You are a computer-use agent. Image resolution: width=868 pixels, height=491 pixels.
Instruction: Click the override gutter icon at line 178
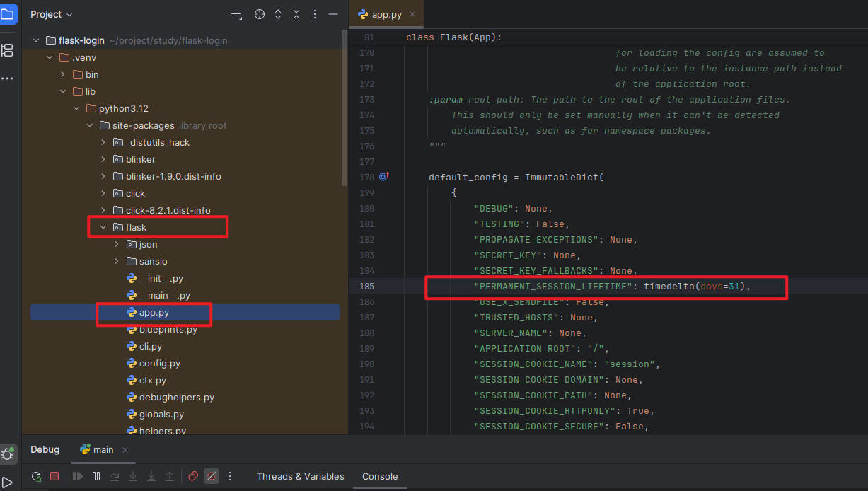pos(384,177)
